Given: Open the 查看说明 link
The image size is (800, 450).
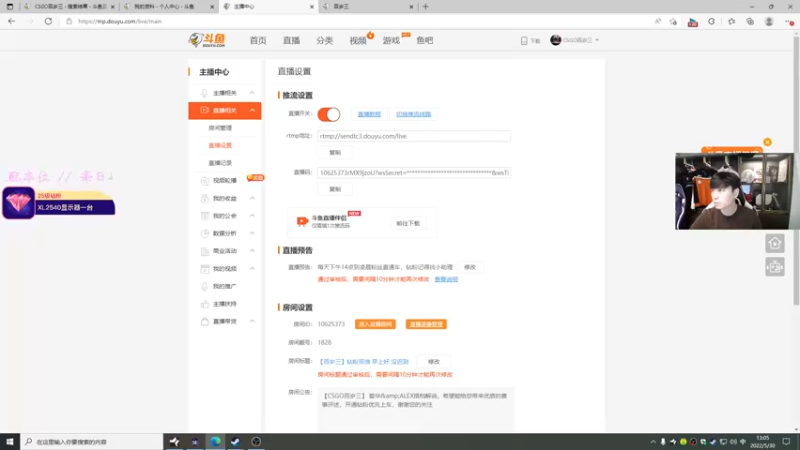Looking at the screenshot, I should [x=446, y=280].
